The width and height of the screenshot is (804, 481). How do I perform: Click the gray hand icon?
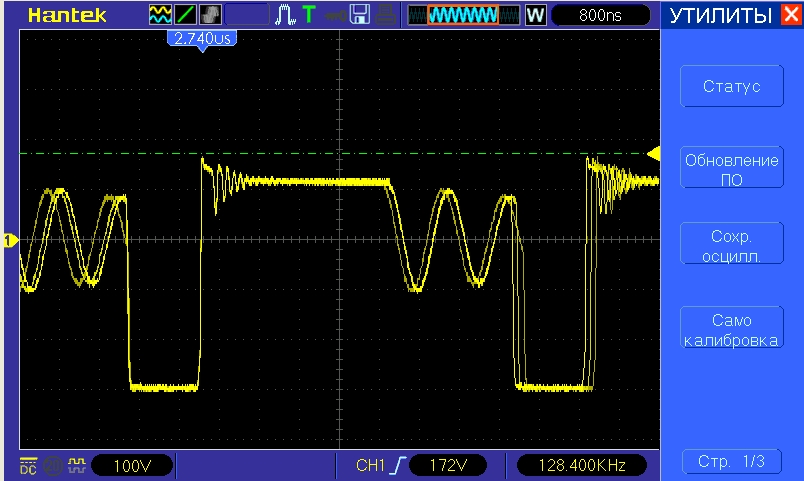point(211,15)
